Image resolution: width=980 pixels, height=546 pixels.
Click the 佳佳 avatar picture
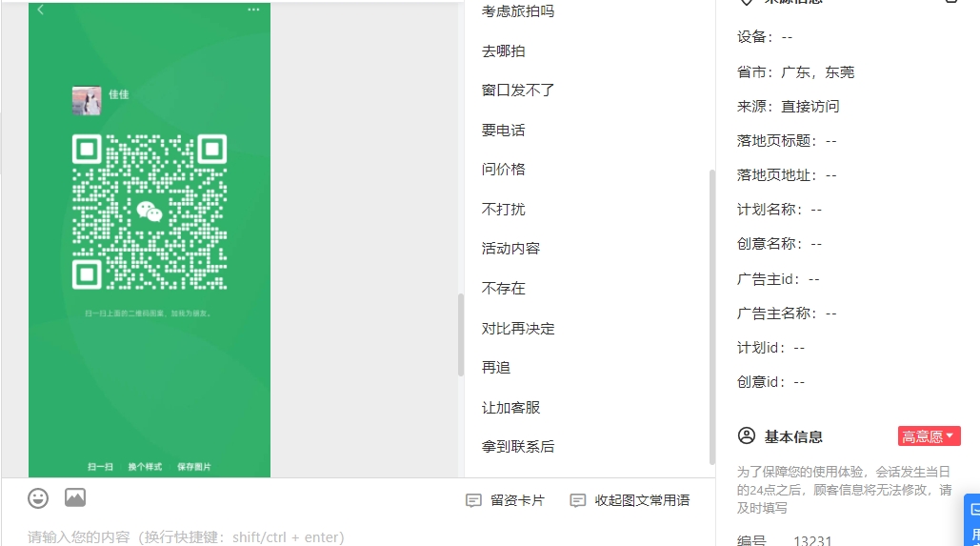click(87, 101)
